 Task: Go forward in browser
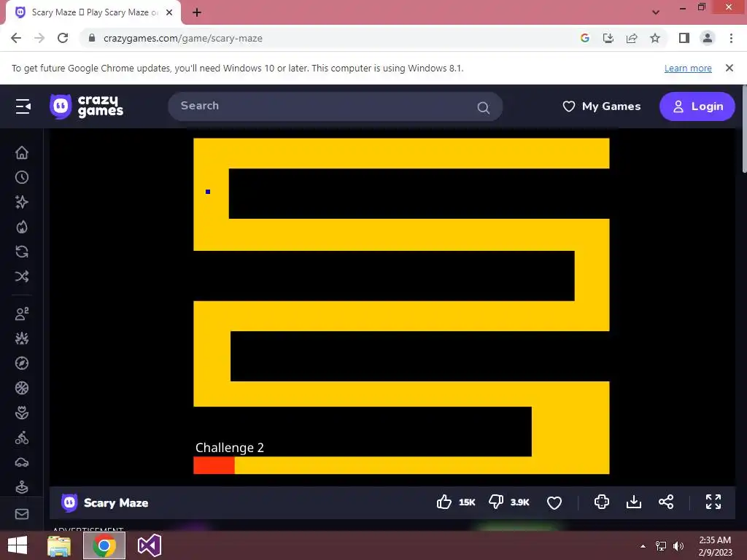39,38
